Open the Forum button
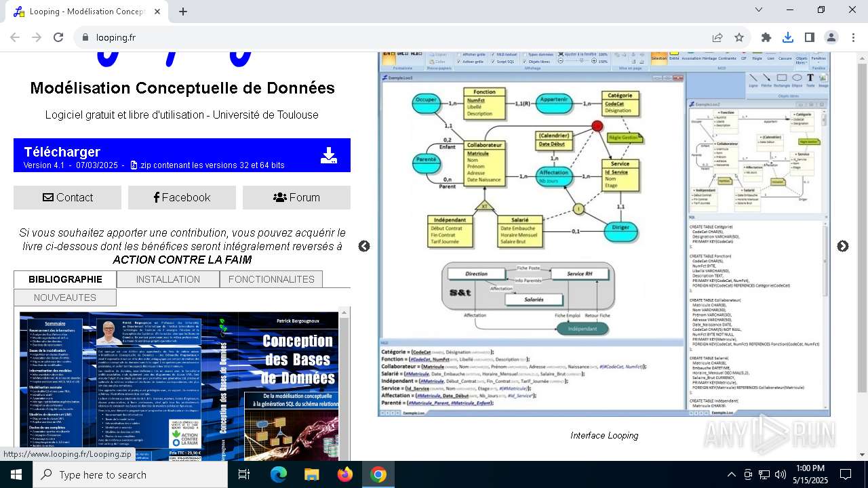The image size is (868, 488). (296, 197)
